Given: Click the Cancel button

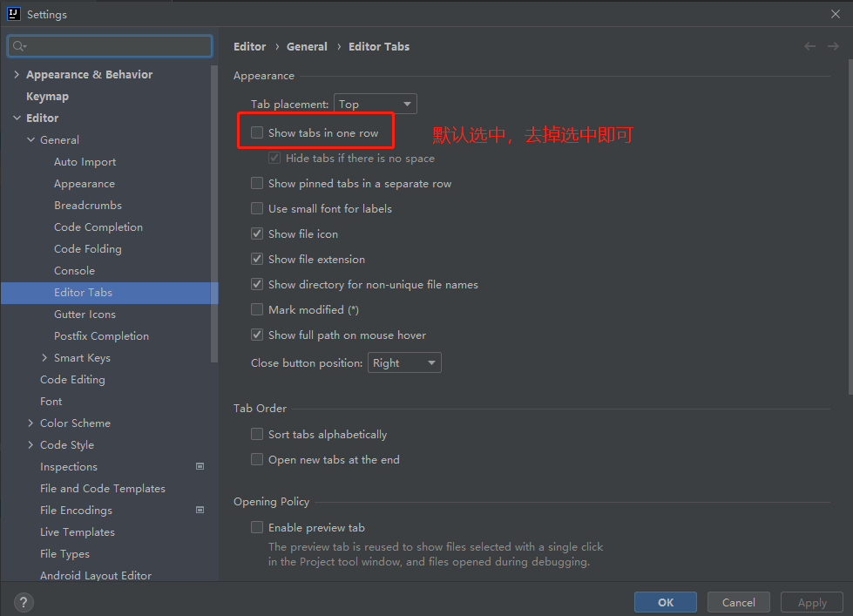Looking at the screenshot, I should point(738,602).
